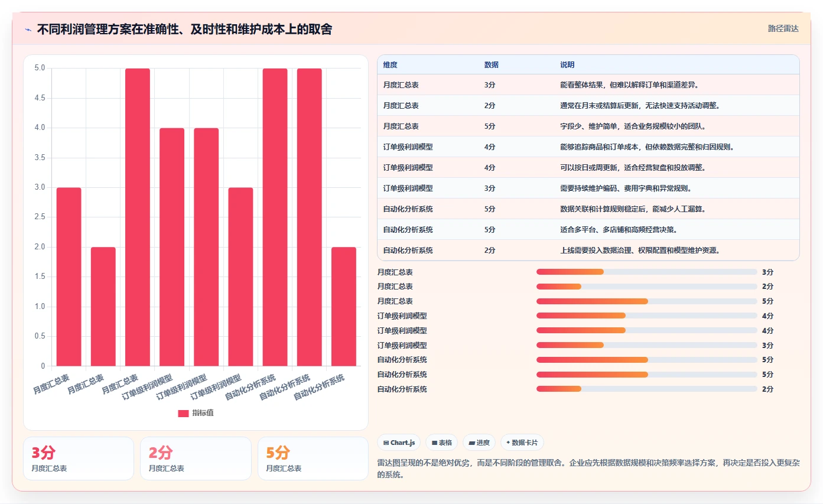Click the 订单级利润模型 chart bar reaching 3.0
The height and width of the screenshot is (504, 823).
click(240, 277)
